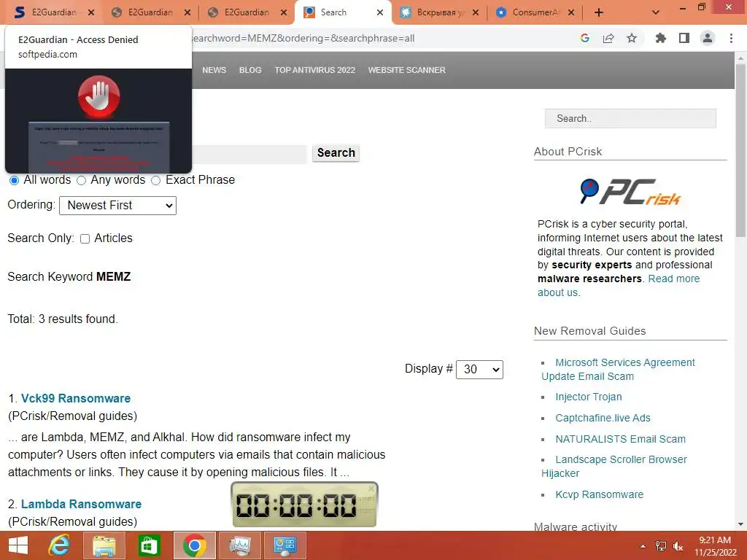Open the Vck99 Ransomware result
The height and width of the screenshot is (560, 747).
tap(76, 398)
